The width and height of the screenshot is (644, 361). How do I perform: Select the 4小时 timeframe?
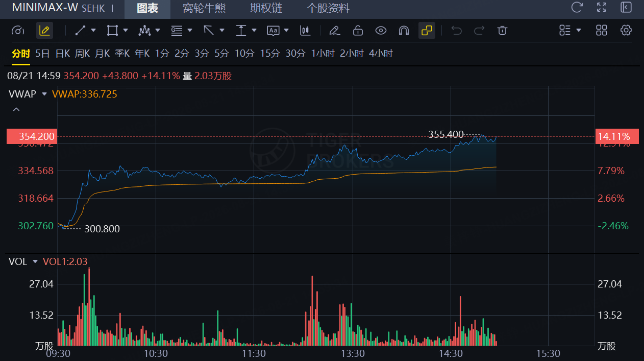coord(381,54)
